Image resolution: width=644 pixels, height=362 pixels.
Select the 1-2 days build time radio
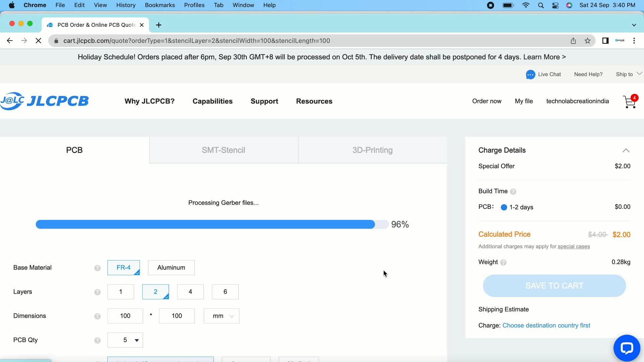click(x=504, y=207)
